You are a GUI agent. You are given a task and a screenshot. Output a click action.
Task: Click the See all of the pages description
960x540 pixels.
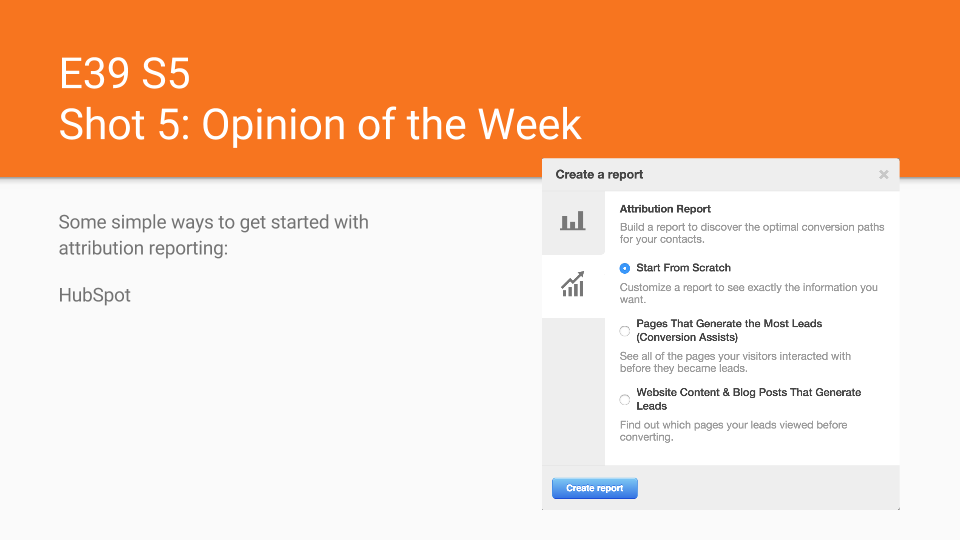pyautogui.click(x=735, y=362)
